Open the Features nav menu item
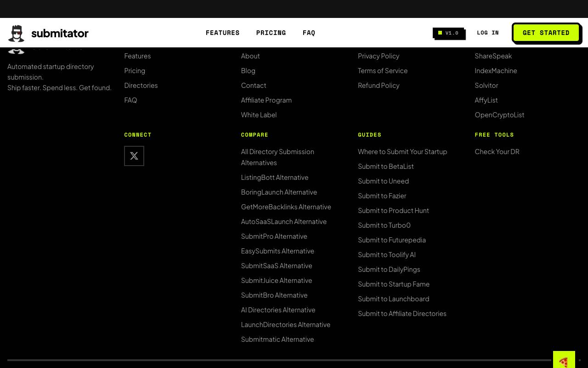This screenshot has width=588, height=368. pos(223,33)
